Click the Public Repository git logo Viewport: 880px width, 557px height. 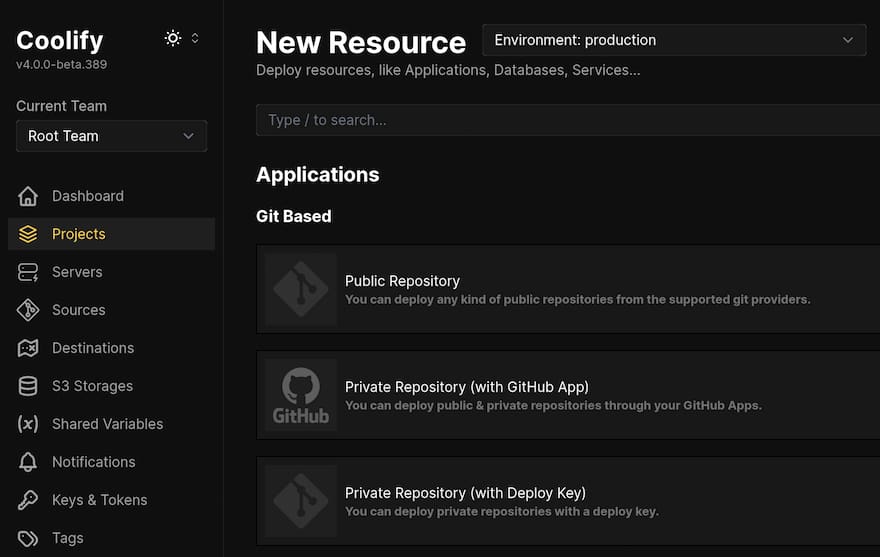[x=301, y=290]
